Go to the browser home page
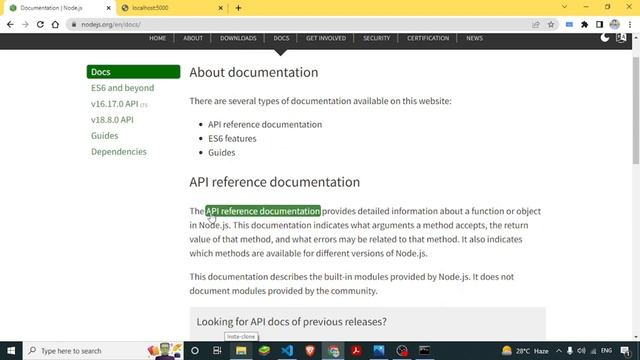 55,24
